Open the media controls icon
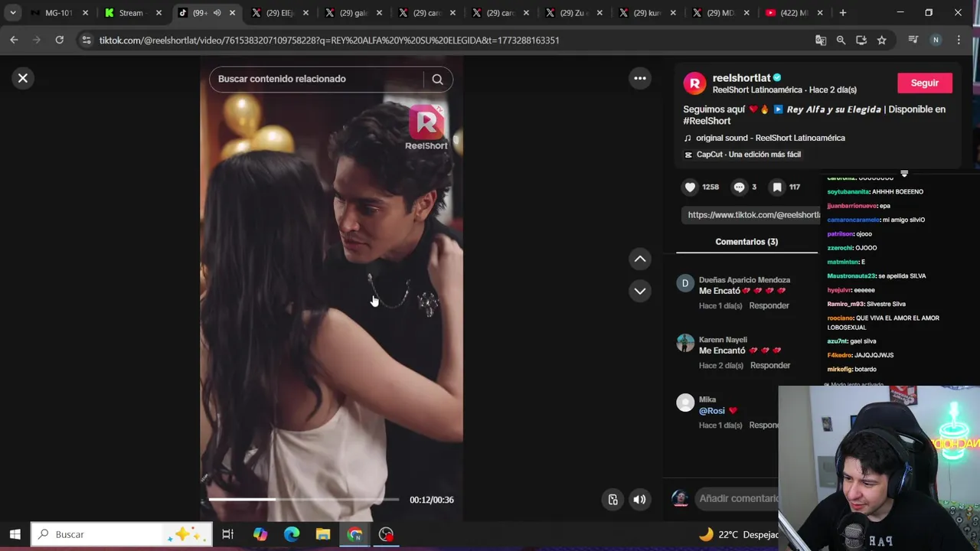 (x=913, y=40)
